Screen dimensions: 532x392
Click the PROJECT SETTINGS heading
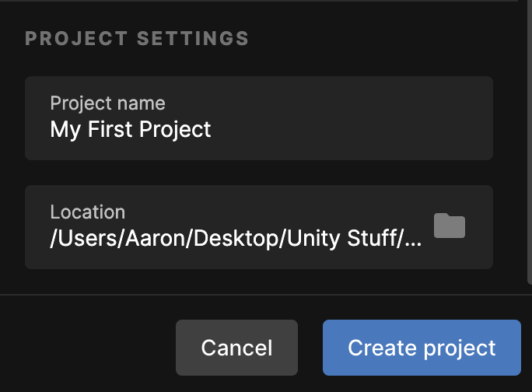pos(137,38)
